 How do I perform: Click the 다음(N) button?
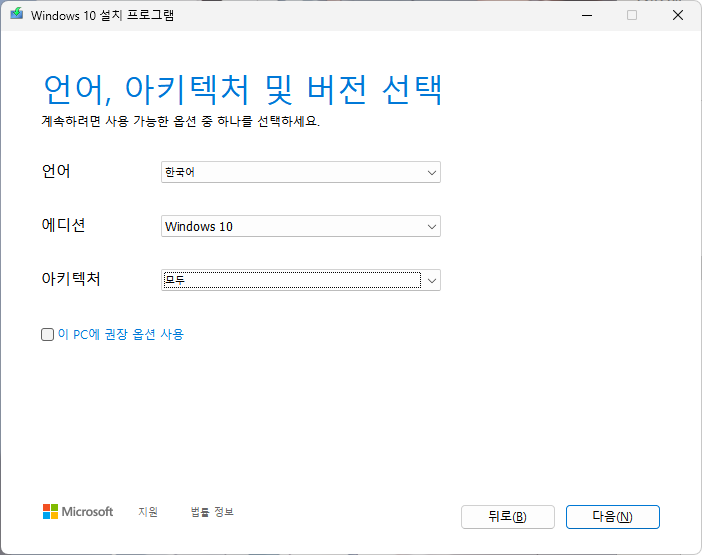click(612, 517)
